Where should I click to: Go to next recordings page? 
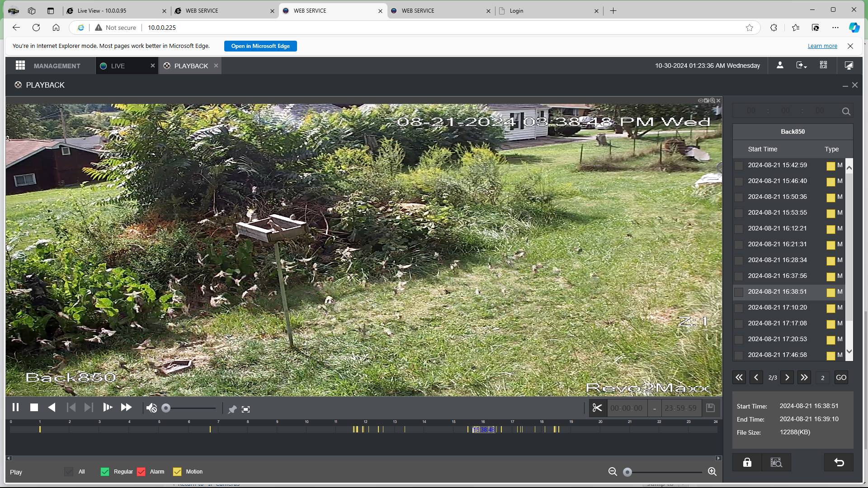787,377
